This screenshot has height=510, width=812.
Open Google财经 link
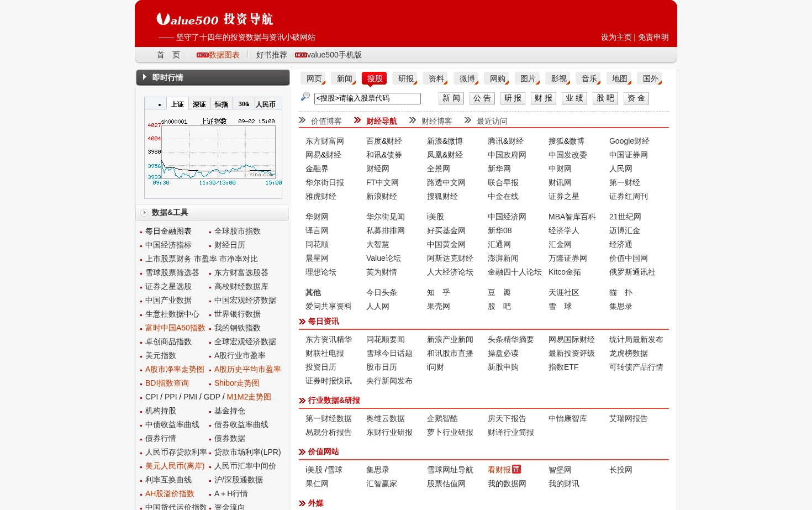pyautogui.click(x=630, y=141)
